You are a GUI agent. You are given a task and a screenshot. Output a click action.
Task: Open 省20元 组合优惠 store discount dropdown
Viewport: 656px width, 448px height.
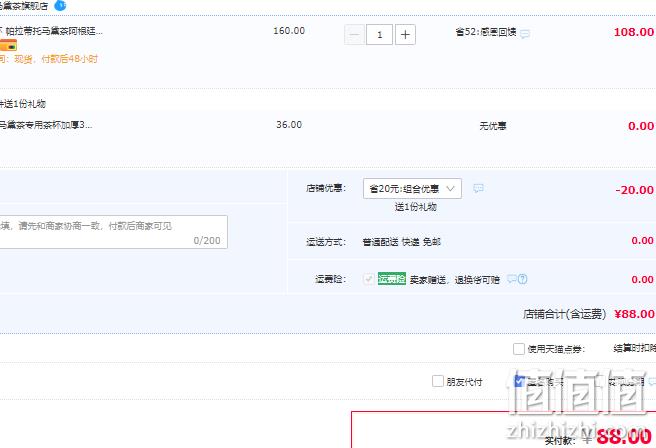pos(412,189)
